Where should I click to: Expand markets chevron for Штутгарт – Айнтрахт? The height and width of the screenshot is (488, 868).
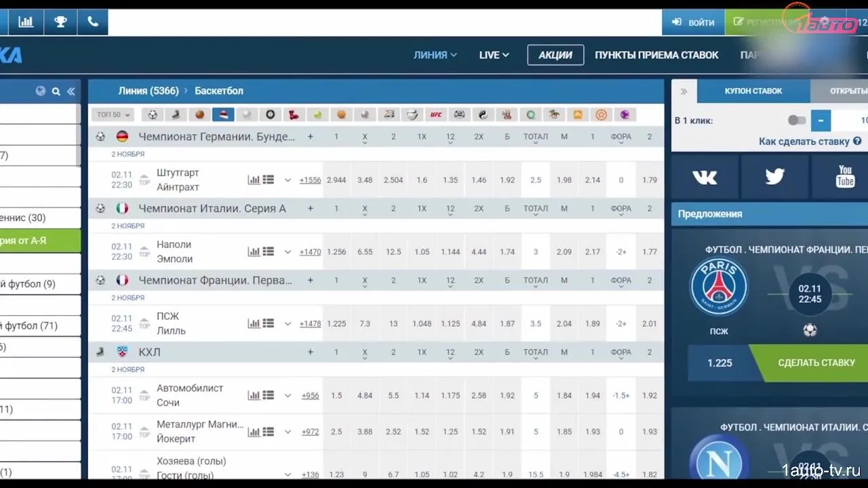click(288, 180)
